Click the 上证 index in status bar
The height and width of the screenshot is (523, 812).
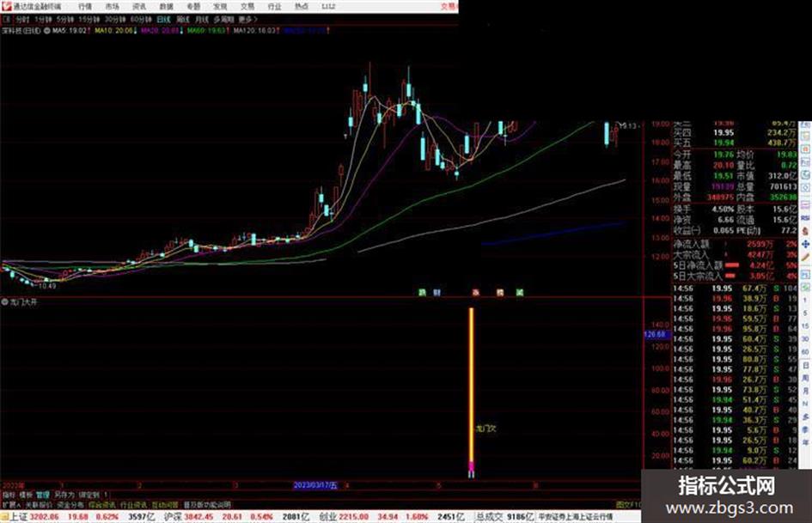(17, 517)
